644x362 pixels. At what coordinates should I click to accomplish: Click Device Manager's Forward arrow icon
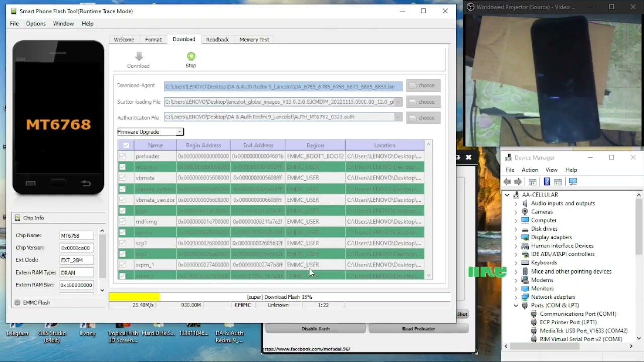coord(518,182)
